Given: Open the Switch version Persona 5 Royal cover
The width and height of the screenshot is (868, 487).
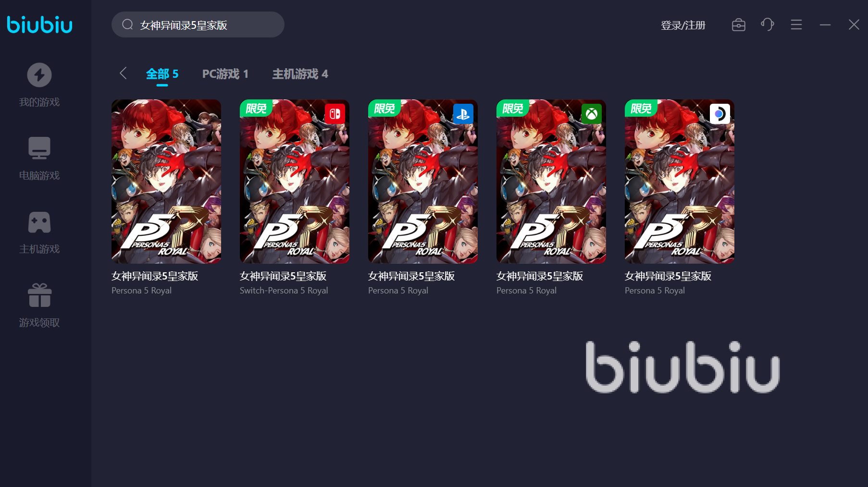Looking at the screenshot, I should [x=295, y=182].
